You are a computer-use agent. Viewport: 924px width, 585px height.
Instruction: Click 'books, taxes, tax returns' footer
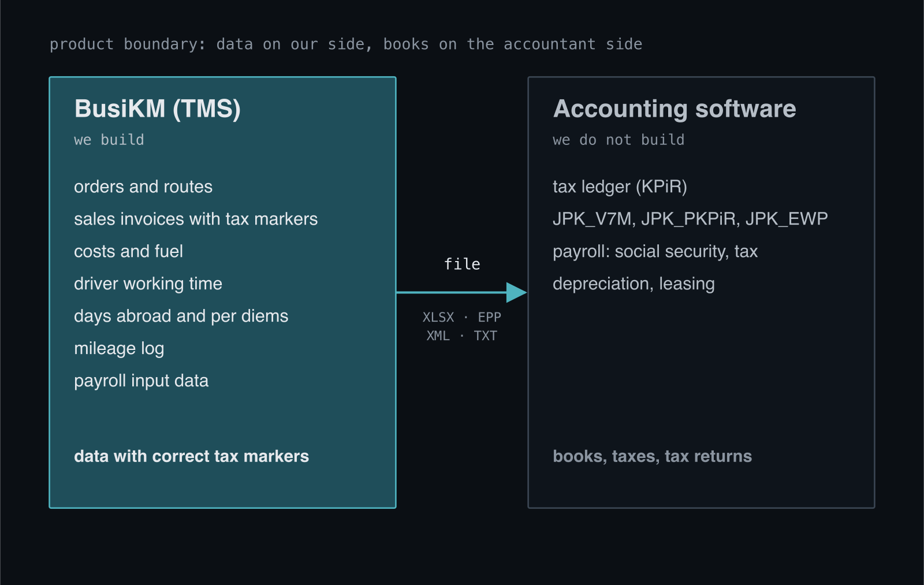tap(652, 456)
